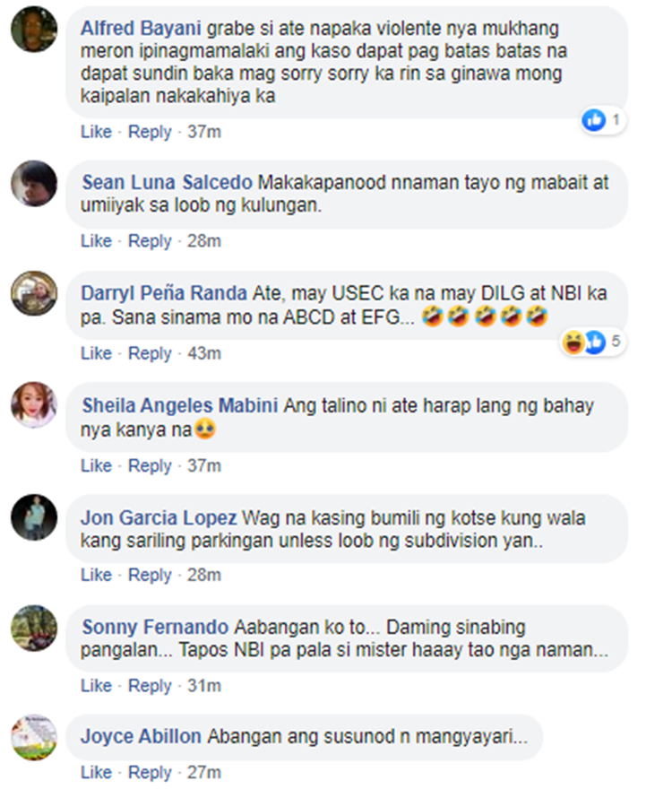Show haha and like reactions on Darryl's comment
The width and height of the screenshot is (672, 798).
[592, 342]
